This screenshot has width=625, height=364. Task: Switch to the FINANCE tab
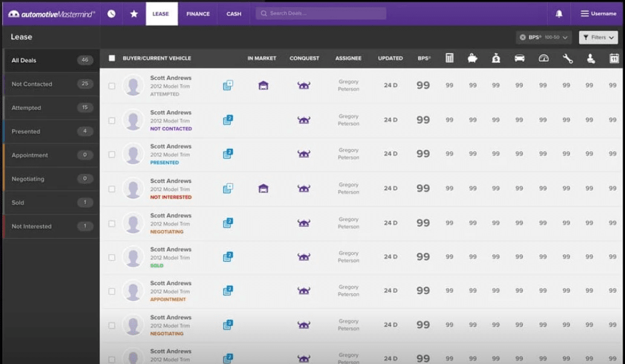click(x=198, y=13)
